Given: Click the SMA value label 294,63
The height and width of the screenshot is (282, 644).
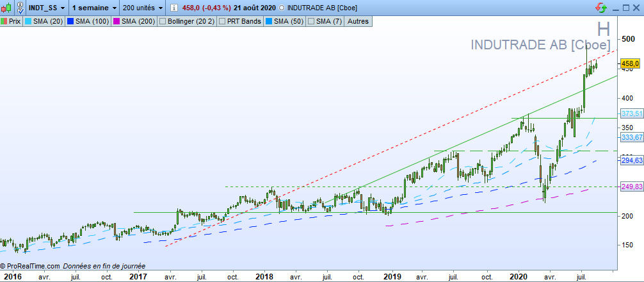Looking at the screenshot, I should coord(632,161).
